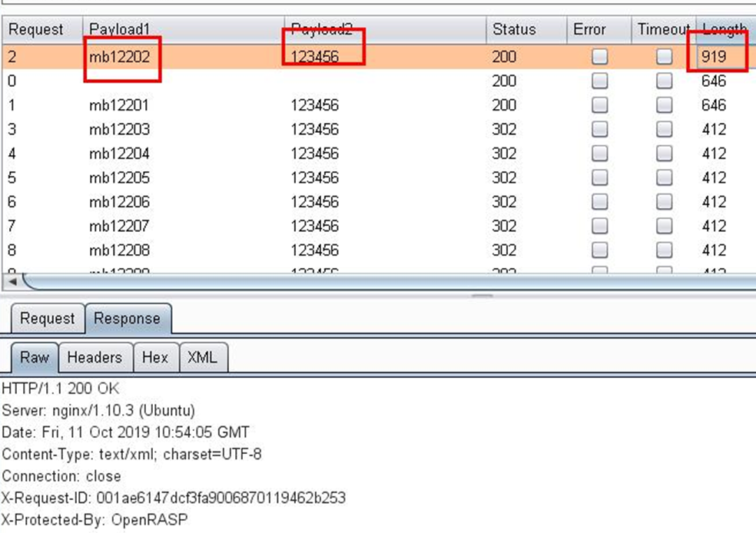756x533 pixels.
Task: Open the XML view tab
Action: (203, 358)
